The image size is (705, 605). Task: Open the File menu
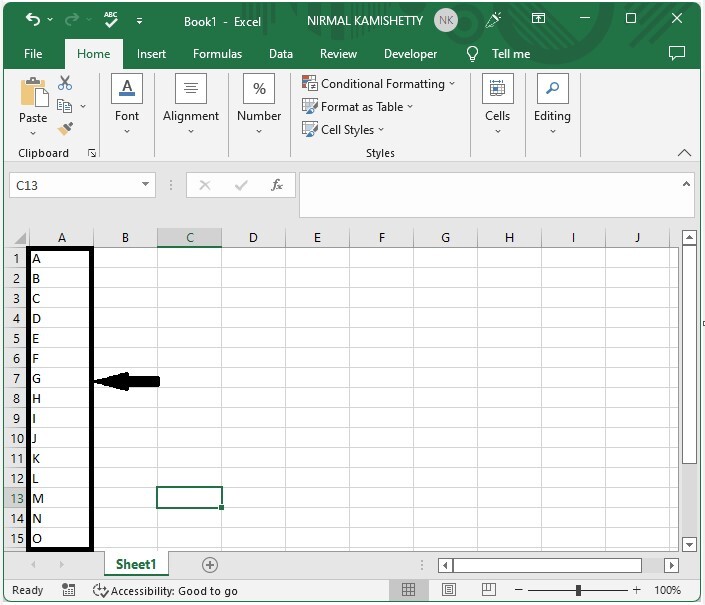point(33,54)
